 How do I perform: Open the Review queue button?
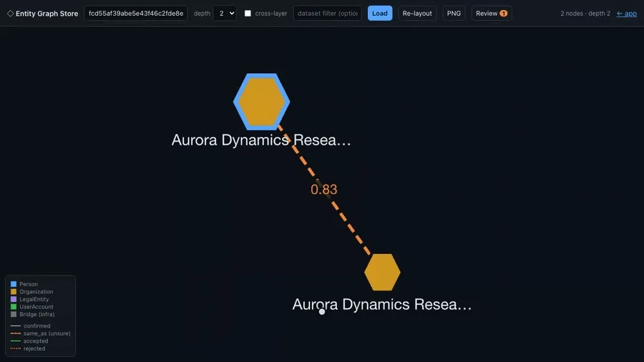[x=491, y=13]
